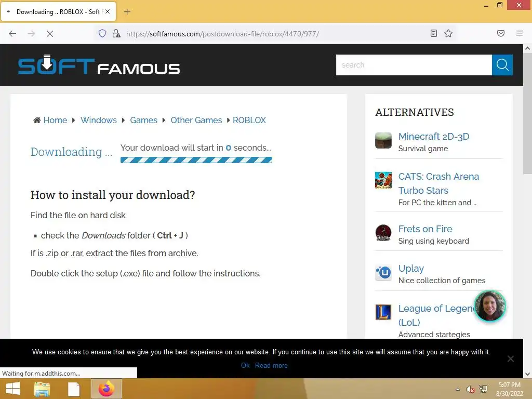Click the scrollbar up arrow
Viewport: 532px width, 399px height.
(527, 48)
